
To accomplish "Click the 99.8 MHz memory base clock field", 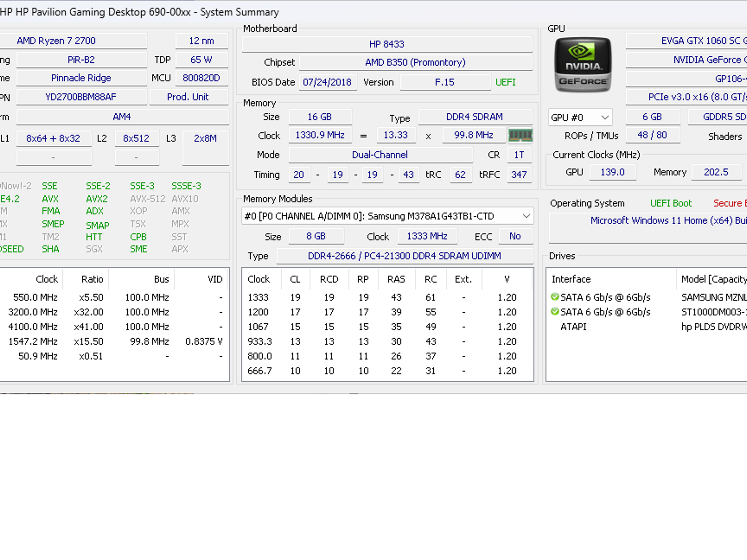I will pyautogui.click(x=474, y=135).
